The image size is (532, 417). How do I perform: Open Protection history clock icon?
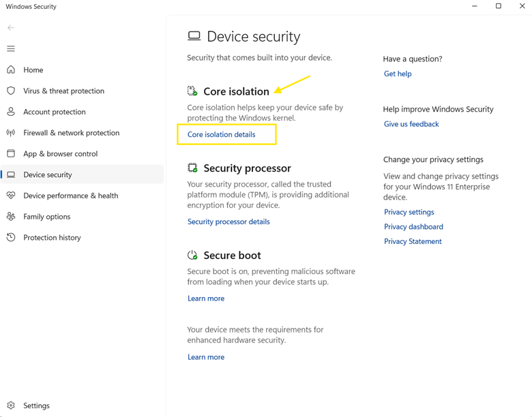[11, 238]
